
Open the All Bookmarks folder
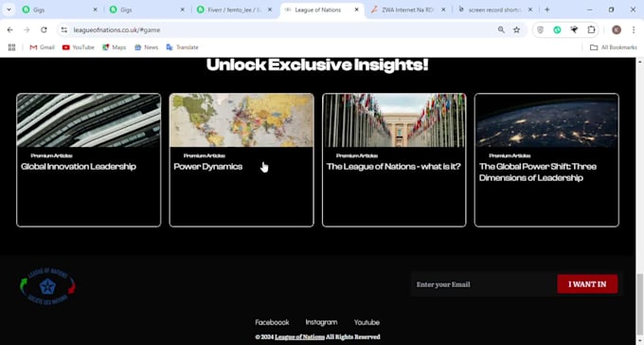[613, 47]
